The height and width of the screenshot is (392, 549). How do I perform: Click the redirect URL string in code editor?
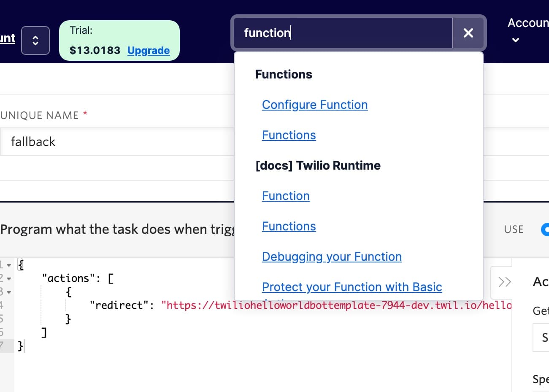click(x=337, y=305)
